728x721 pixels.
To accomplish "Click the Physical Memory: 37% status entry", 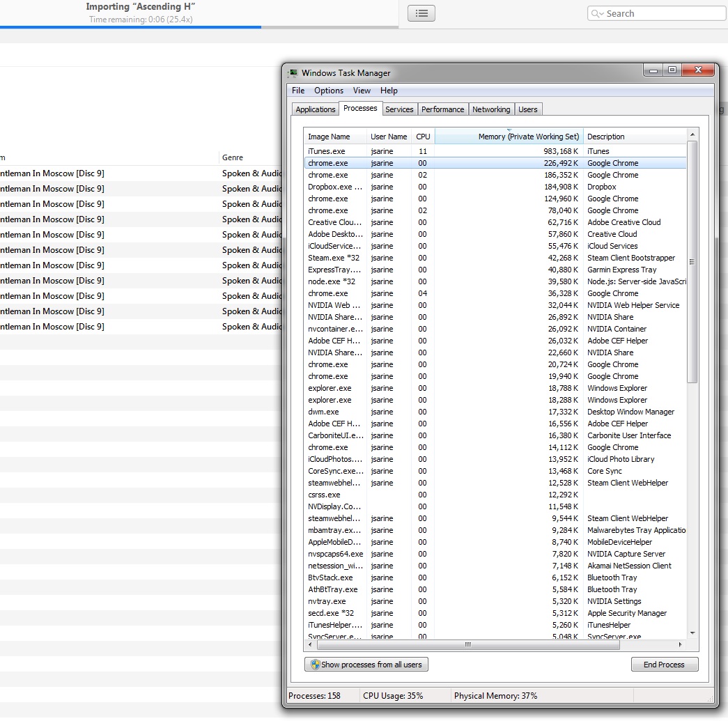I will click(x=495, y=695).
